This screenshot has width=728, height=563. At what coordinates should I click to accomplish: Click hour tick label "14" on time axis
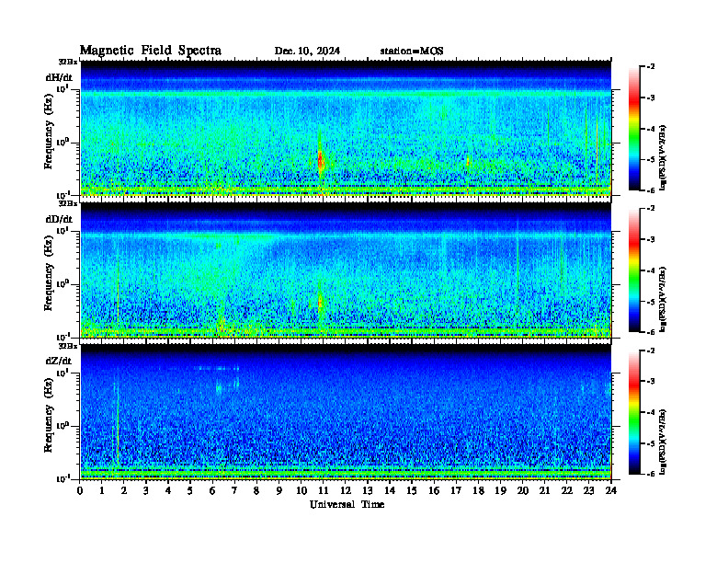click(390, 490)
